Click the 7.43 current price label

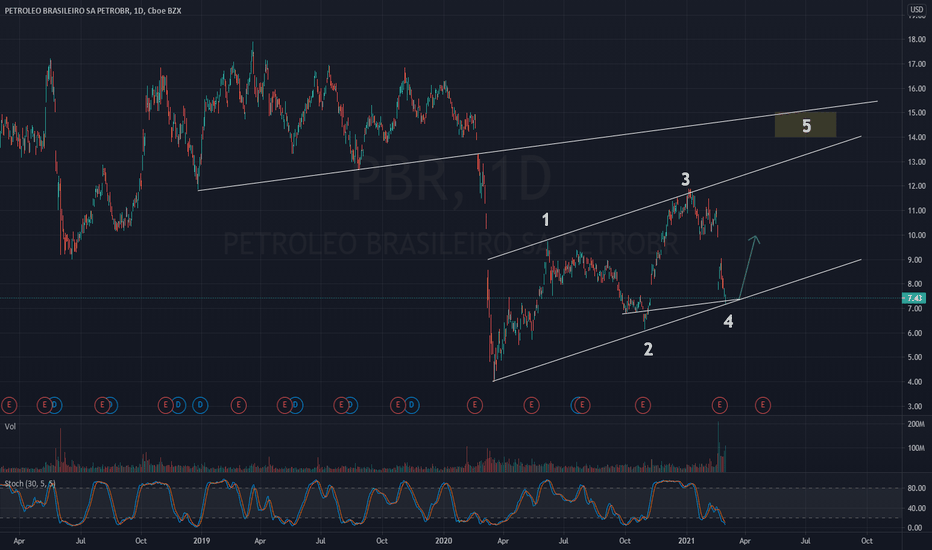click(914, 298)
